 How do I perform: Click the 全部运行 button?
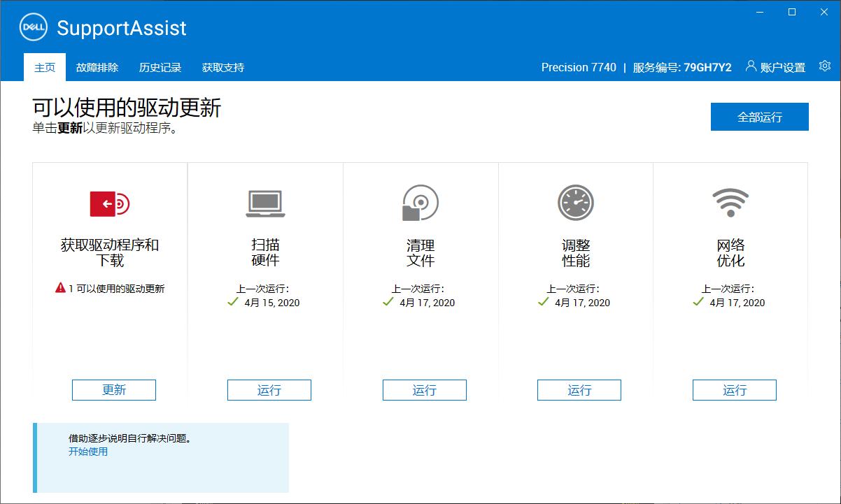759,117
